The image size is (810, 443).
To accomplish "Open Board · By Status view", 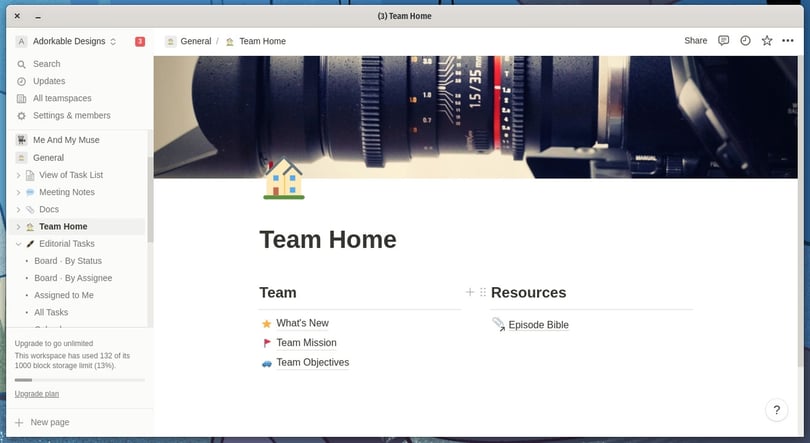I will pyautogui.click(x=68, y=261).
